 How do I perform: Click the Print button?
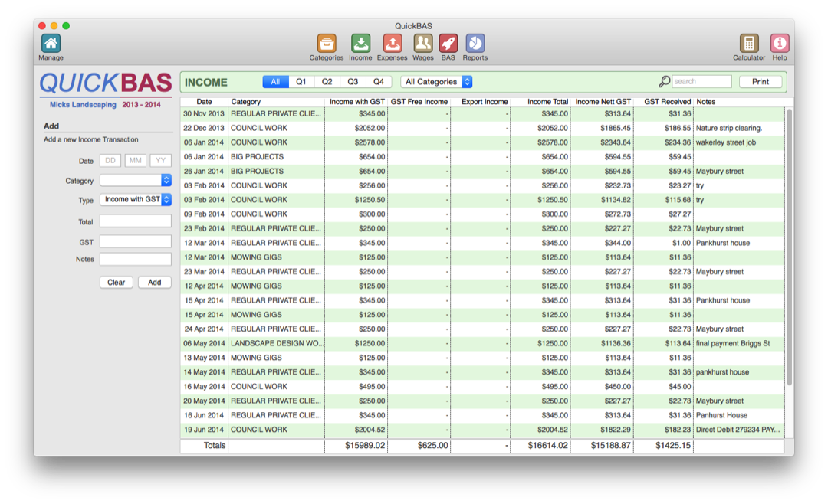pyautogui.click(x=761, y=81)
